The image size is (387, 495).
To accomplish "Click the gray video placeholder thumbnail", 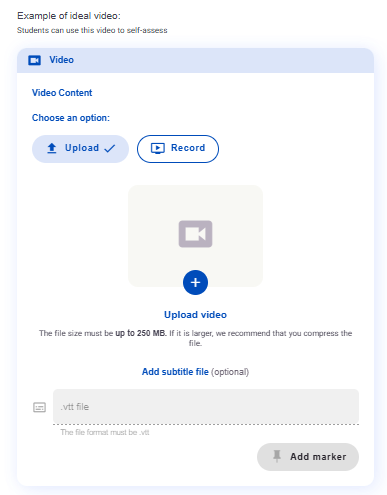I will click(x=195, y=236).
